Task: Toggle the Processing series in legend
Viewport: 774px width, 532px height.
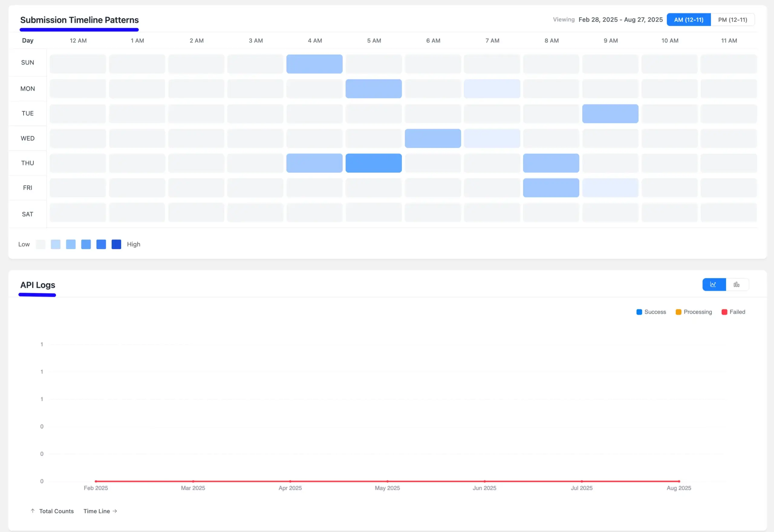Action: (x=694, y=312)
